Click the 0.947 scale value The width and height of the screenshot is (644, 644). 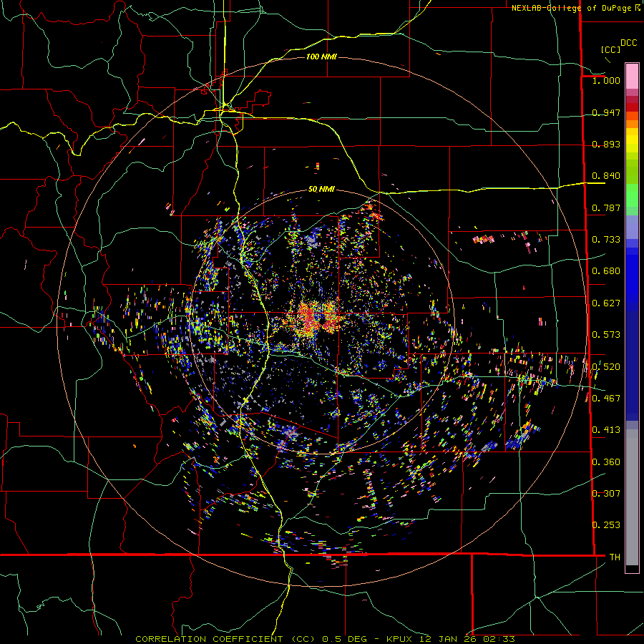606,112
